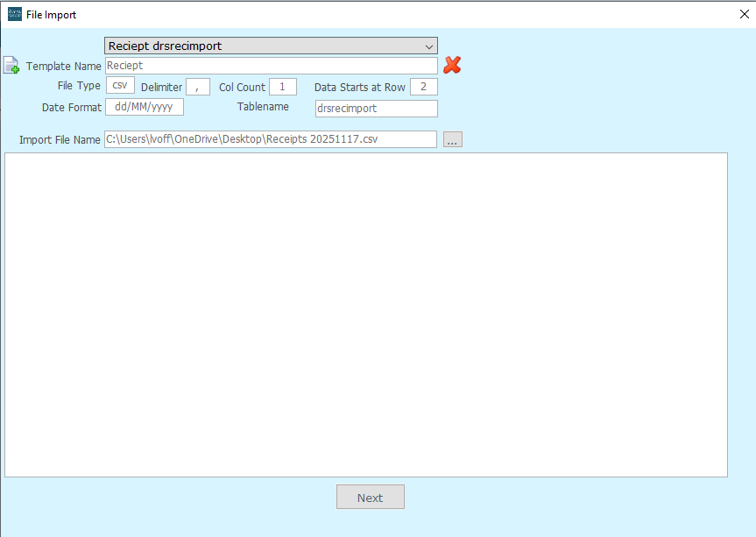The height and width of the screenshot is (537, 756).
Task: Click the File Import title bar text
Action: click(x=51, y=14)
